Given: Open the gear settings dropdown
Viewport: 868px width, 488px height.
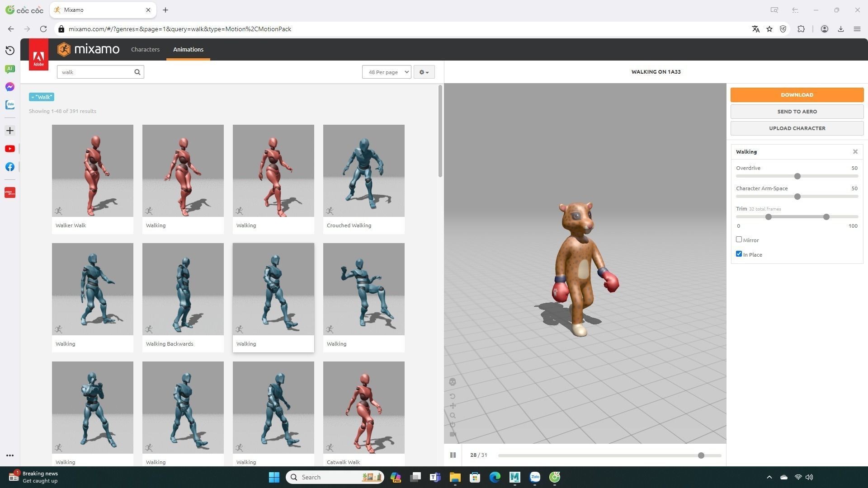Looking at the screenshot, I should click(424, 72).
